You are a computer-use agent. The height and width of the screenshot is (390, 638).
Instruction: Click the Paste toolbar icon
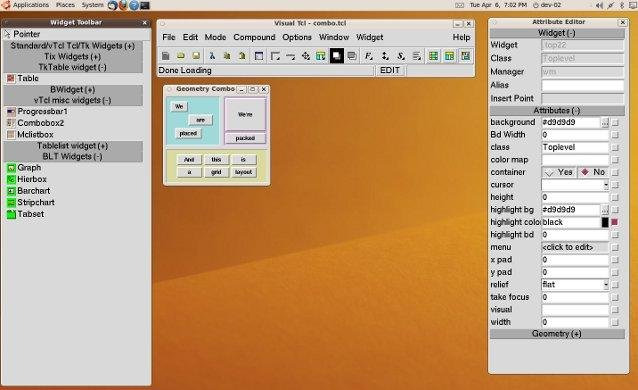pos(242,56)
